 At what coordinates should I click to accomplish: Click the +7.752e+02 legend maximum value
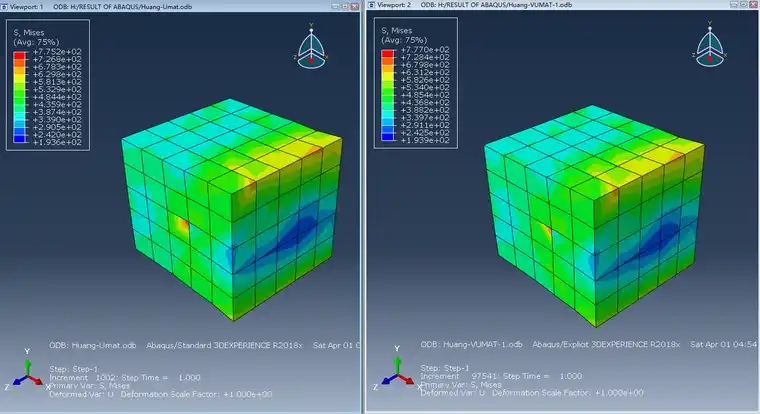coord(57,51)
